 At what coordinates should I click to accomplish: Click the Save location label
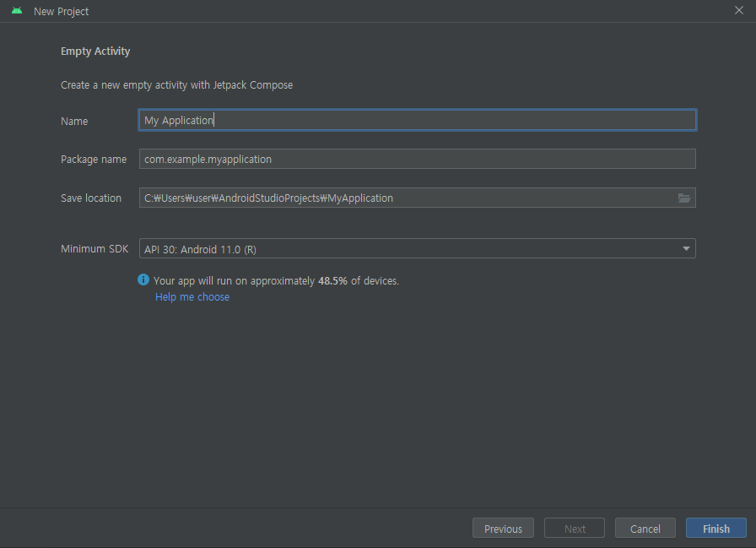pyautogui.click(x=91, y=198)
